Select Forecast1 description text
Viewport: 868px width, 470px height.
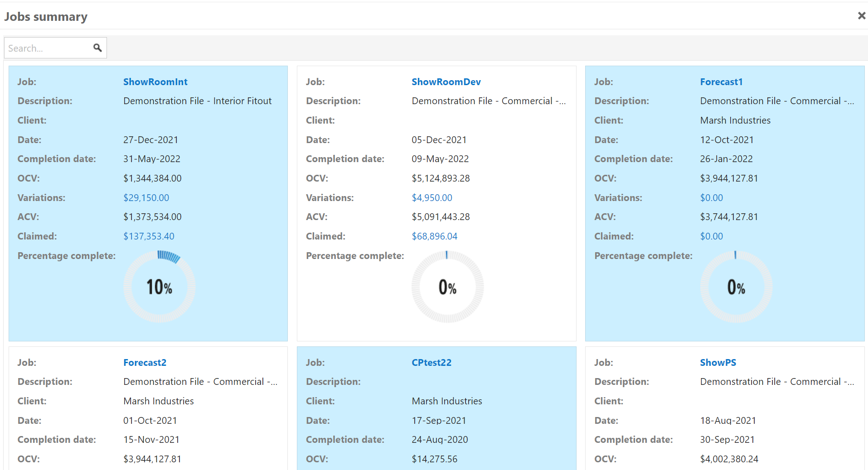(x=777, y=101)
